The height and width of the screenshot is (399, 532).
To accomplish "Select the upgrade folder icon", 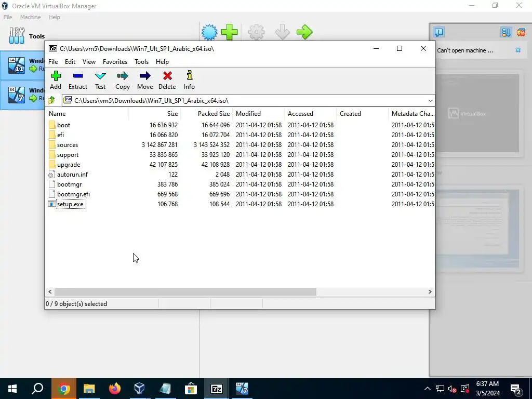I will tap(51, 164).
